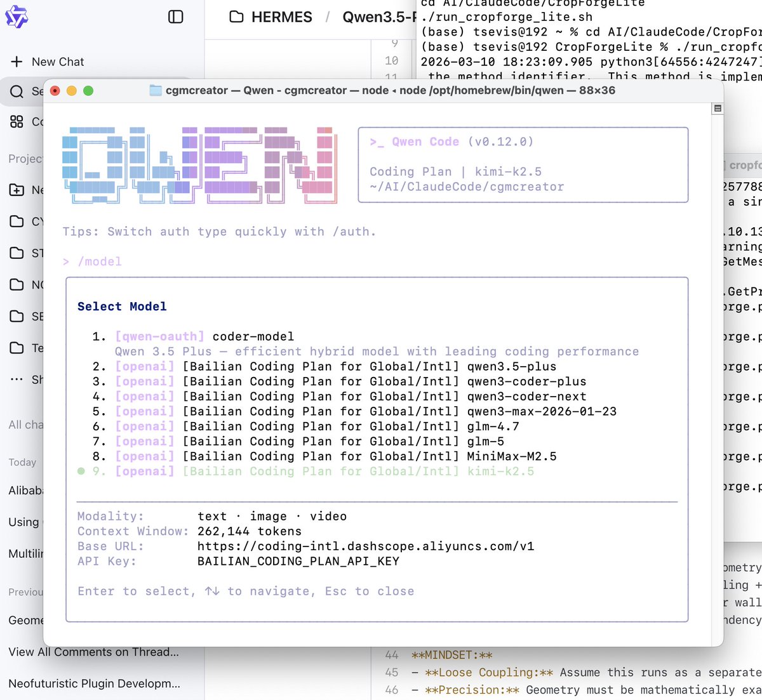
Task: Zoom the Qwen terminal window (green button)
Action: coord(88,91)
